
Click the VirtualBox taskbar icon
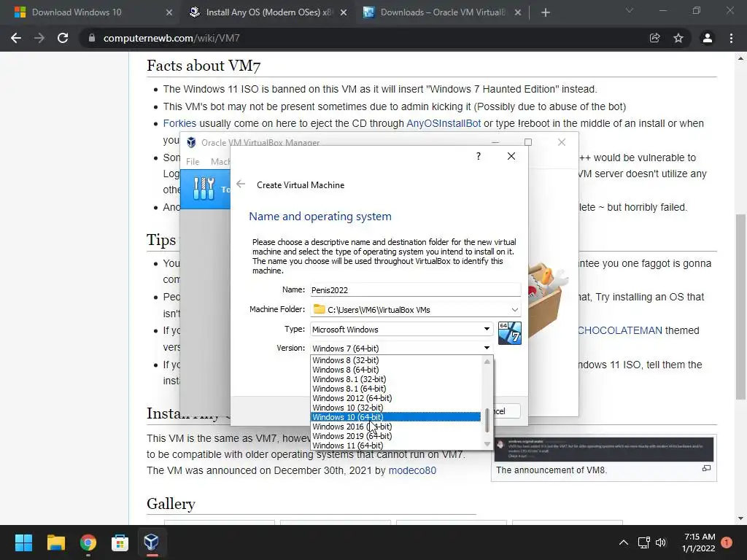tap(152, 542)
